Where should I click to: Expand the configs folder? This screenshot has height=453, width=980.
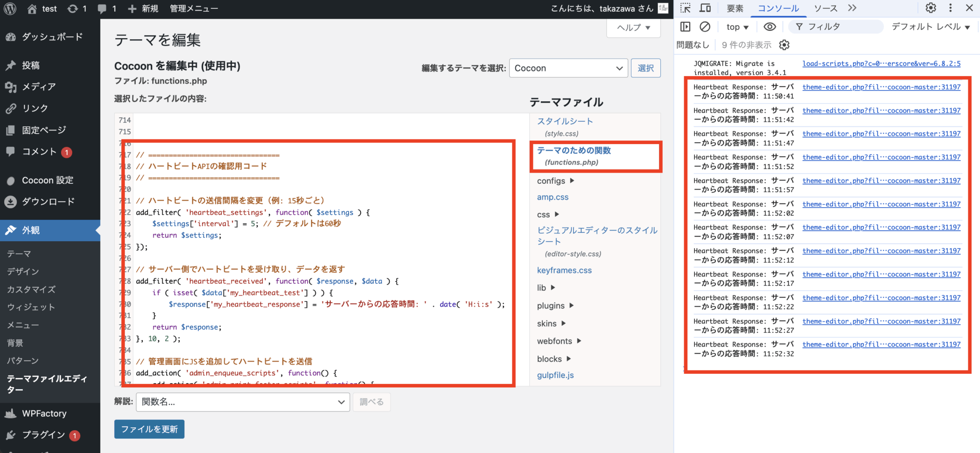[x=555, y=181]
